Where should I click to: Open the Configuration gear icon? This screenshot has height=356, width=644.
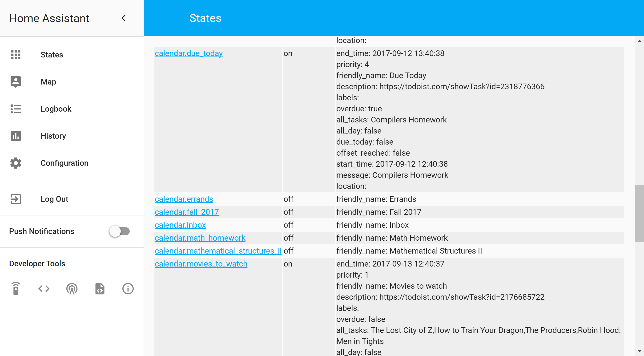click(16, 163)
